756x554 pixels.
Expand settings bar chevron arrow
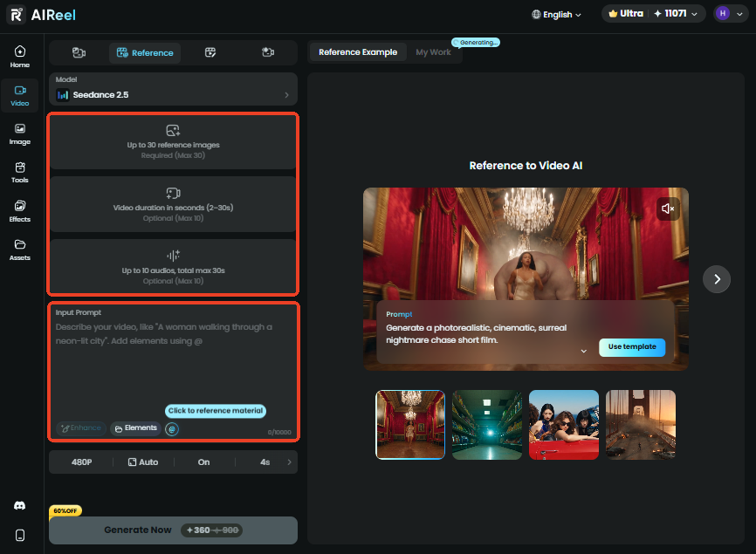289,462
